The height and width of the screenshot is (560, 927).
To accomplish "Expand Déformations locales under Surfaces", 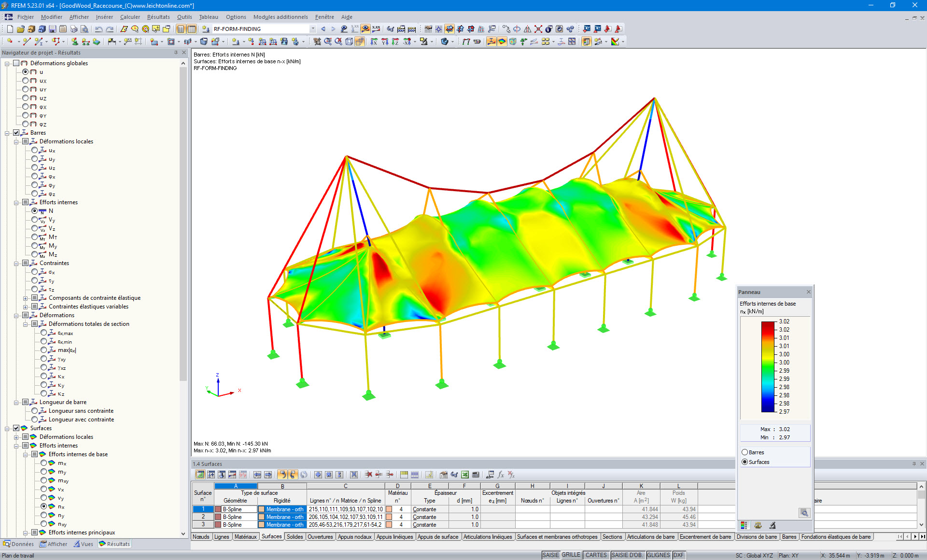I will click(16, 437).
